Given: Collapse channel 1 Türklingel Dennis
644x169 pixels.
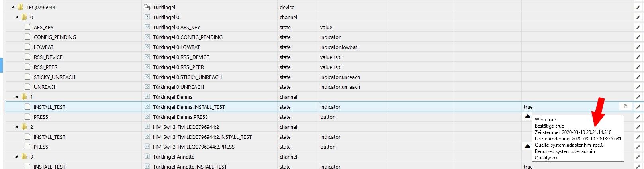Looking at the screenshot, I should coord(16,97).
